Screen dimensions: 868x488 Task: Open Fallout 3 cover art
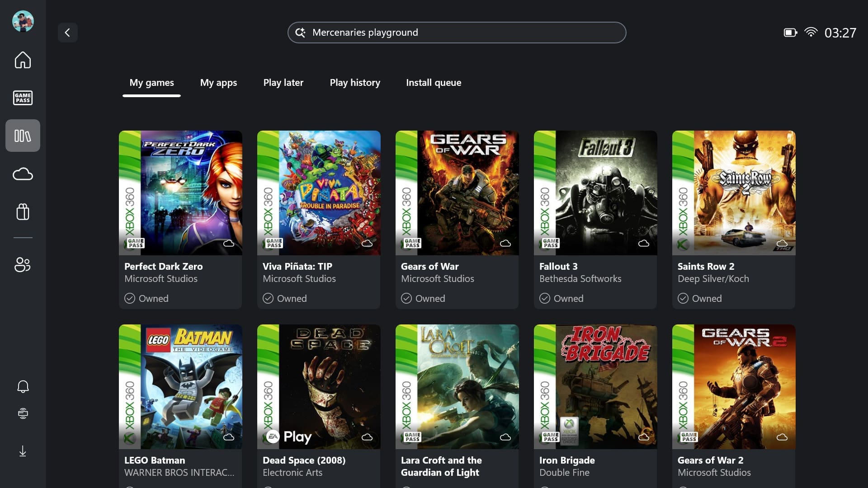(x=595, y=193)
